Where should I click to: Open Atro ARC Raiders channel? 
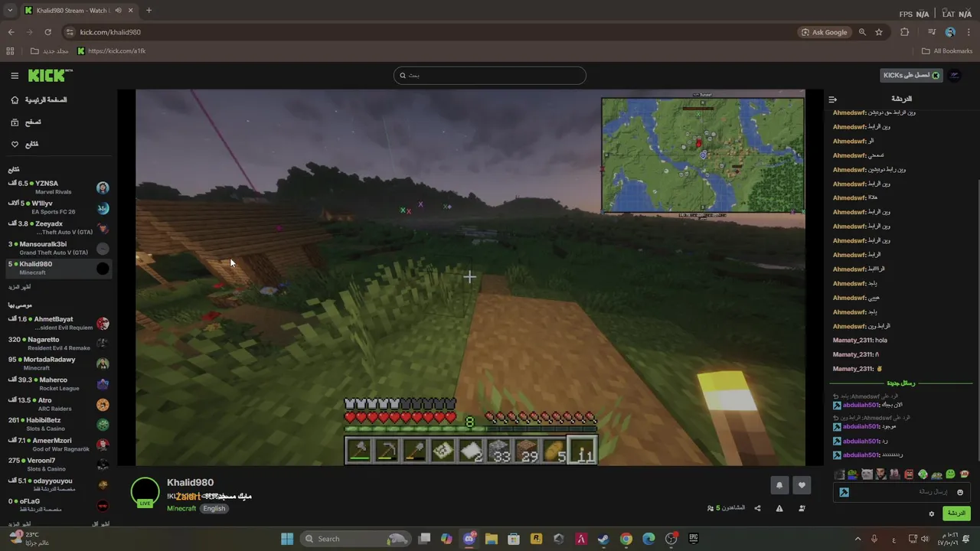58,404
